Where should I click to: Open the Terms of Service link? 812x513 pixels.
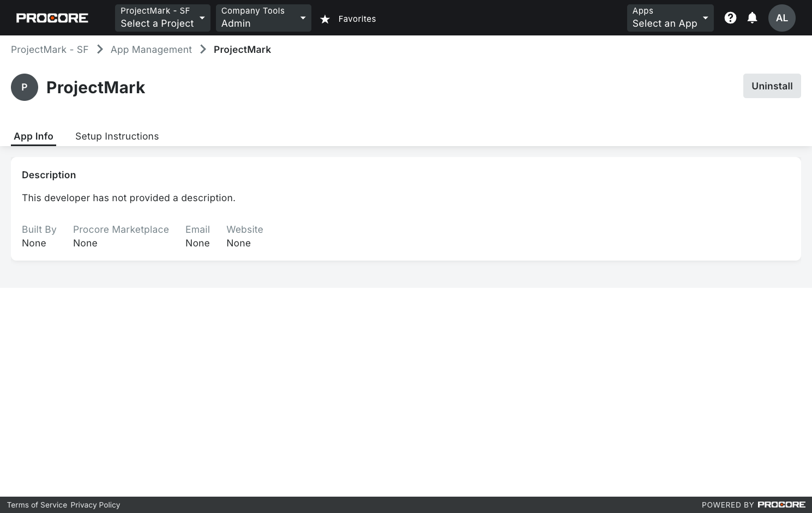[37, 505]
